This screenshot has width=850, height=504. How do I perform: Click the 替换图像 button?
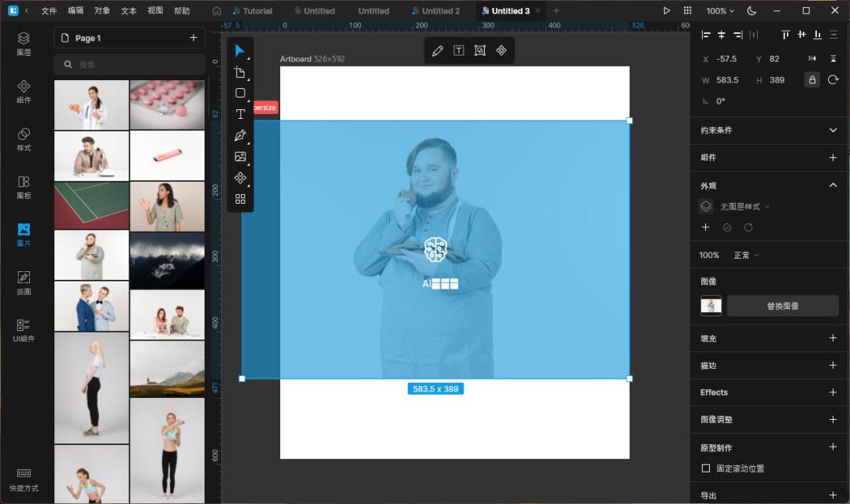pos(782,306)
